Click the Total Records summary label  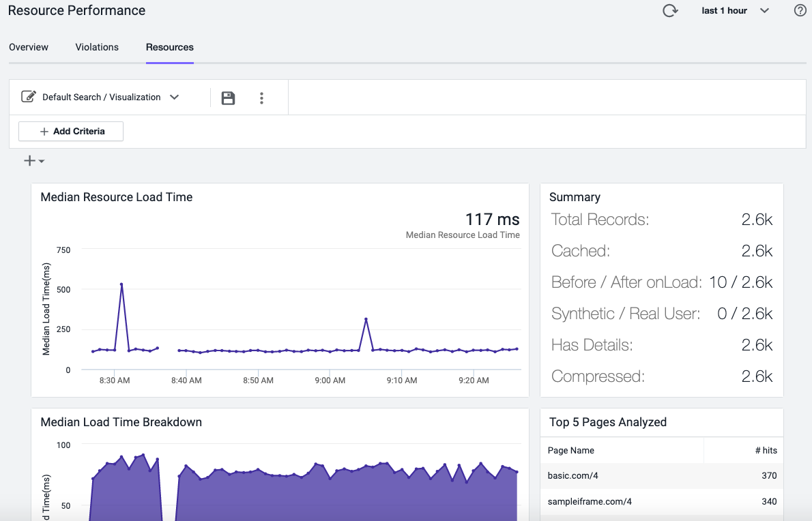click(600, 220)
